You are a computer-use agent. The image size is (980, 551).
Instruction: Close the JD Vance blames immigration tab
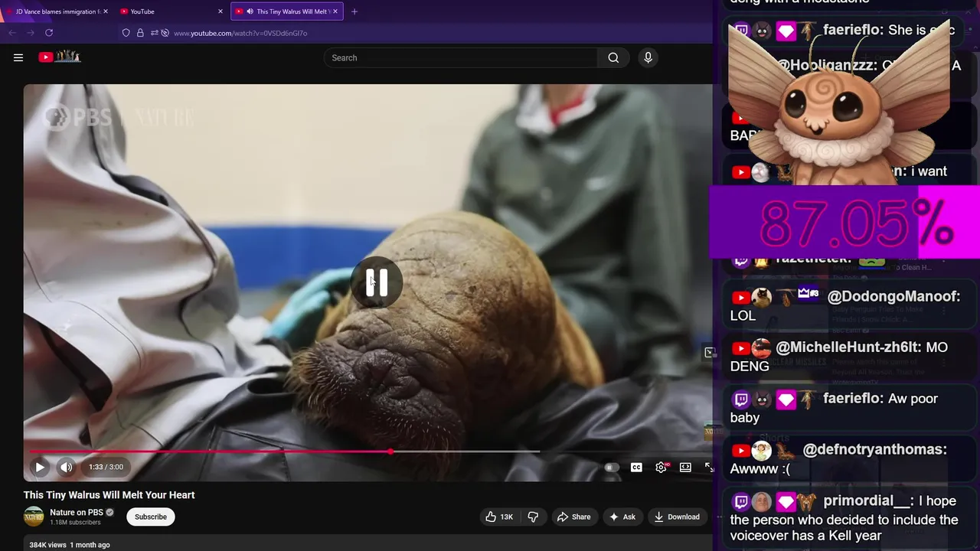pos(105,11)
